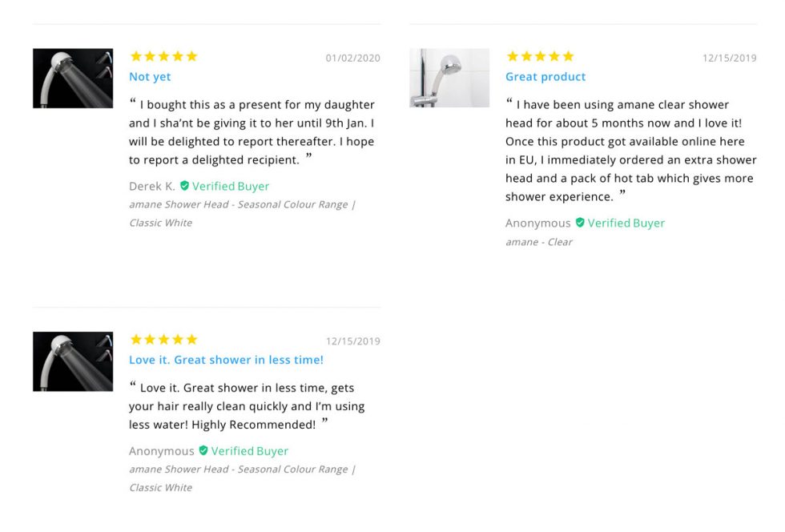Select "Love it. Great shower in less time!" heading
The image size is (785, 532).
(226, 360)
